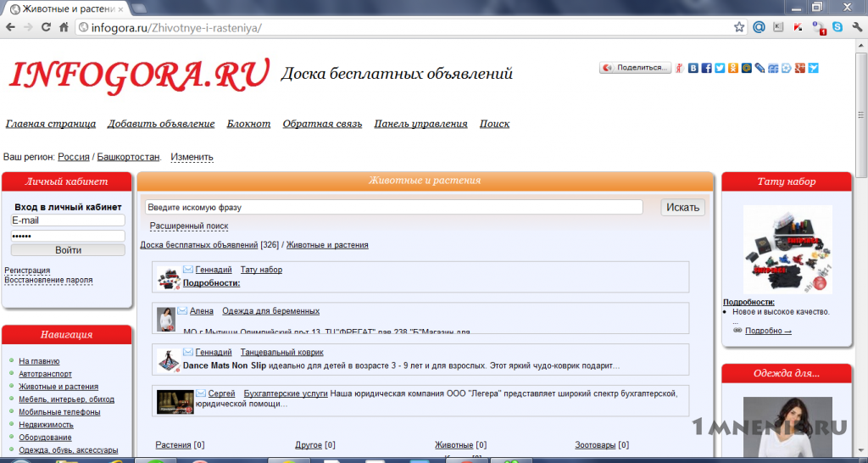Share via the Ya.ru red figure icon
The height and width of the screenshot is (463, 868).
(x=679, y=68)
